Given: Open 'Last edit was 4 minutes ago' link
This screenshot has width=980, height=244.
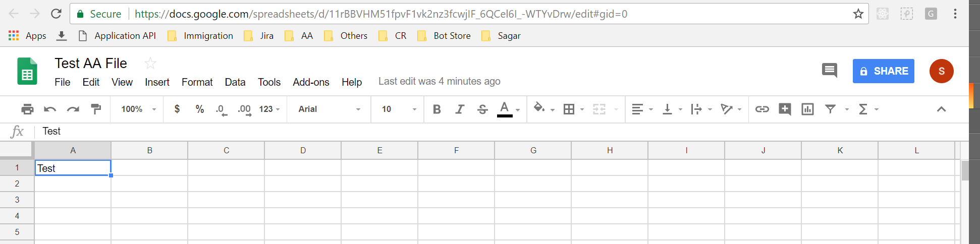Looking at the screenshot, I should (x=439, y=82).
